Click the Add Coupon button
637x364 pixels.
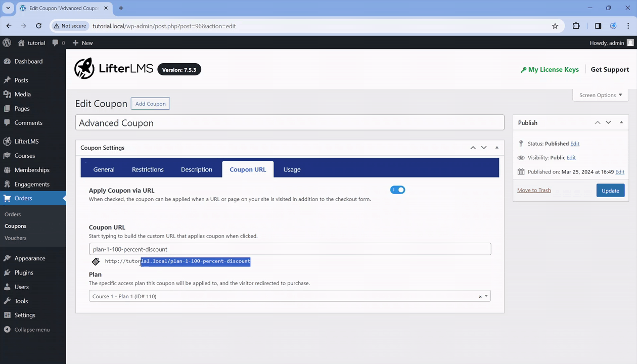coord(151,104)
